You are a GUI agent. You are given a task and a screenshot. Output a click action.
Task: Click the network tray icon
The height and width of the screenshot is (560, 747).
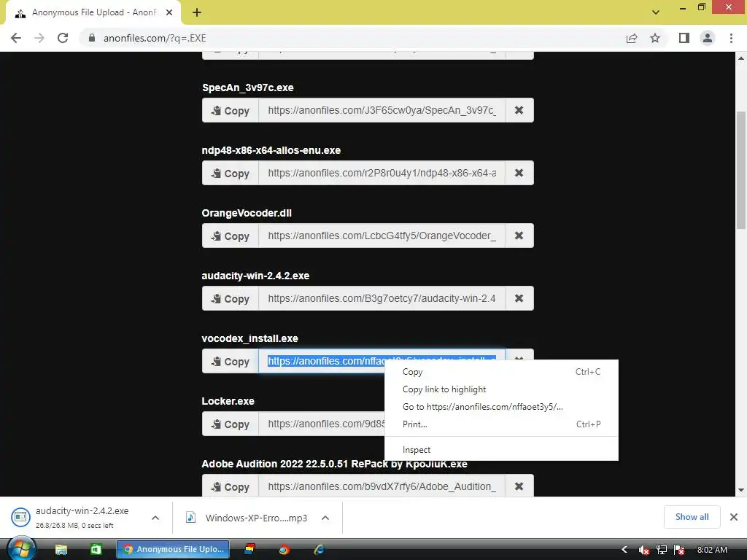point(662,550)
